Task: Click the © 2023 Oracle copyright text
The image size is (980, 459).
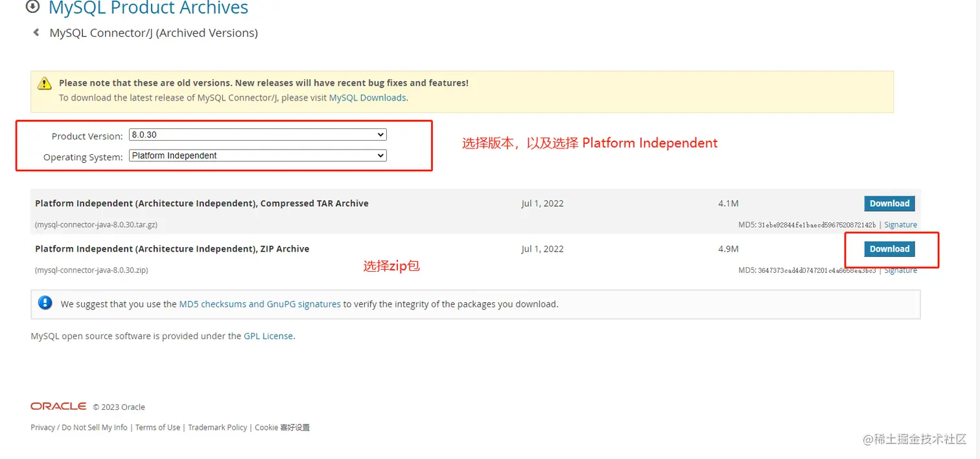Action: 119,407
